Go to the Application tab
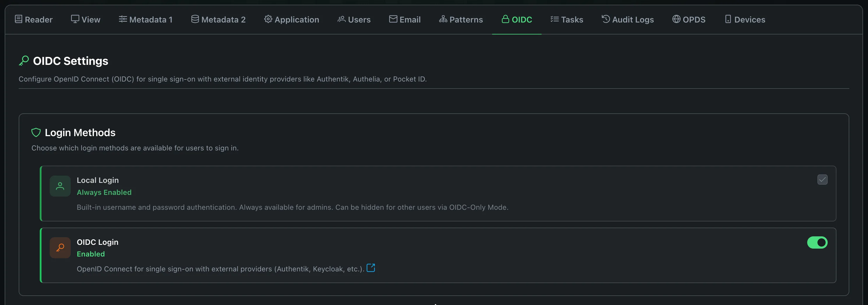The width and height of the screenshot is (868, 305). 291,20
